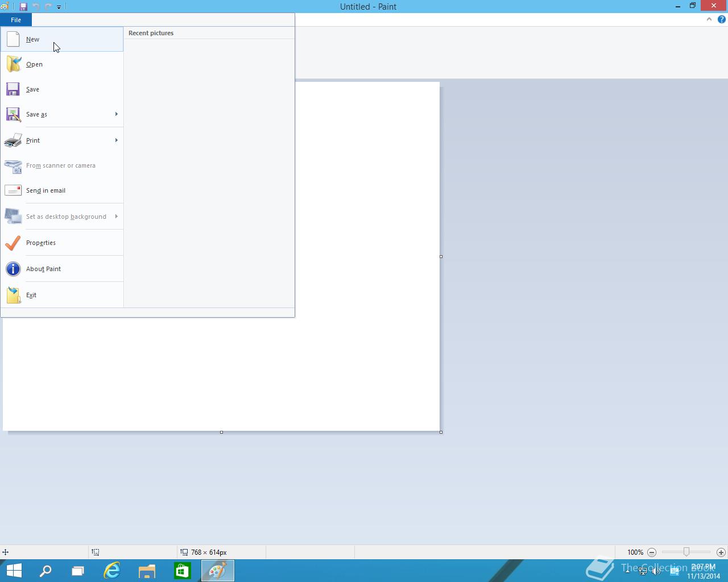Click the canvas bottom-right resize handle

tap(441, 432)
